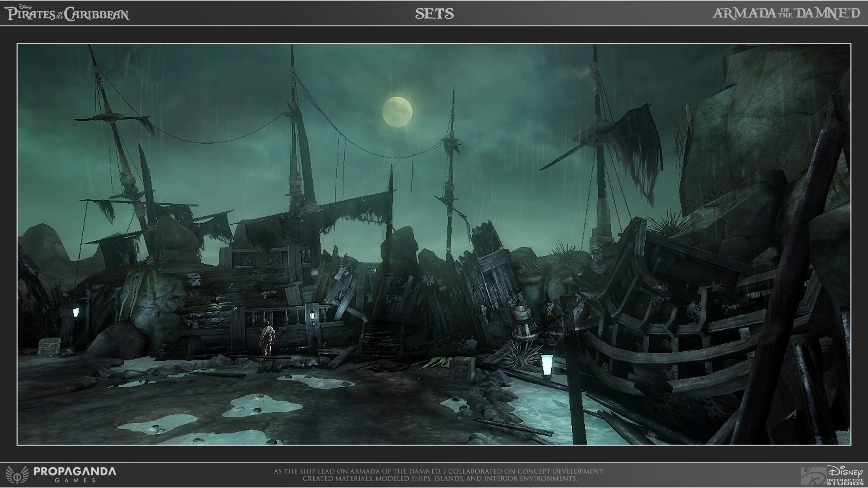Click the SETS heading text

[434, 14]
